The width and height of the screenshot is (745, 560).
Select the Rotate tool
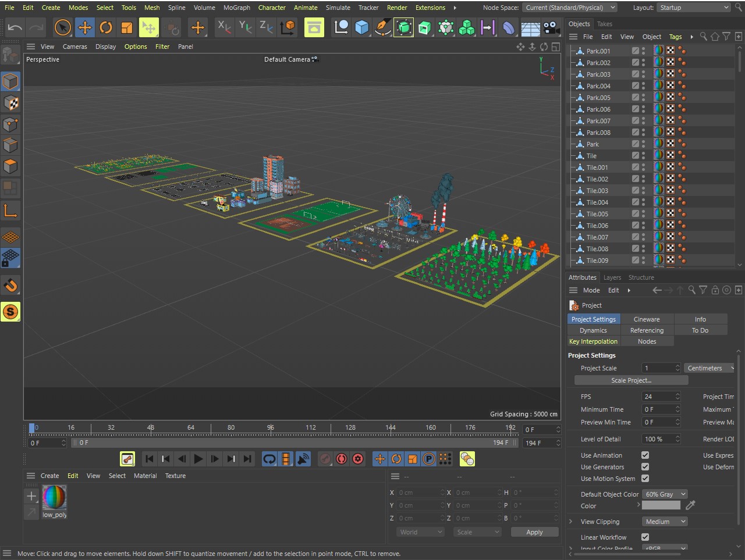(105, 27)
